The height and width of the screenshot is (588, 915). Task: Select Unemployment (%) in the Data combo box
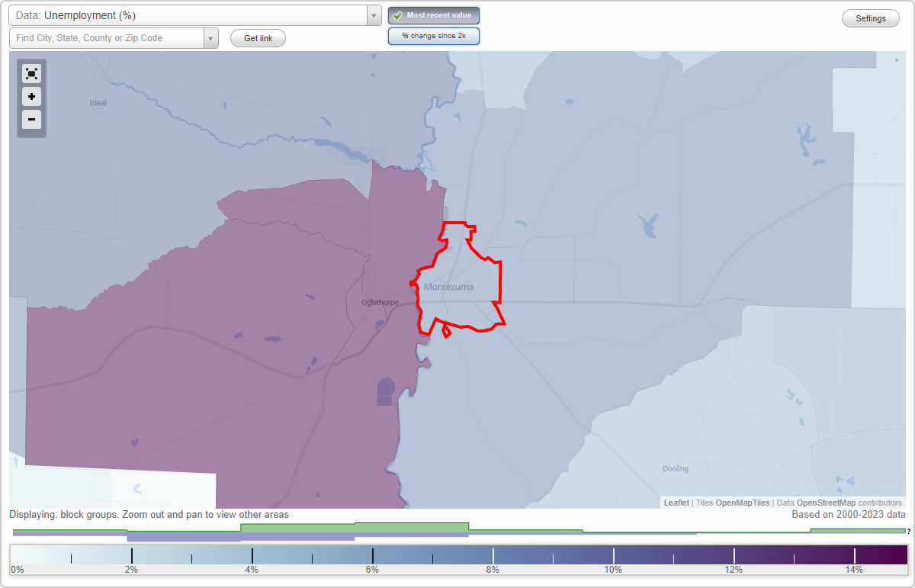coord(191,14)
